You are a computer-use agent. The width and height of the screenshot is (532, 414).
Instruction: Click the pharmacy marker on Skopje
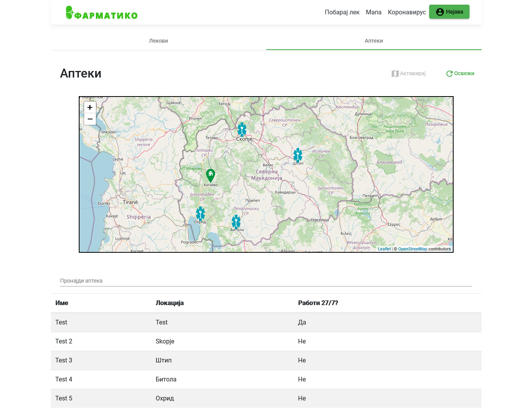coord(242,129)
